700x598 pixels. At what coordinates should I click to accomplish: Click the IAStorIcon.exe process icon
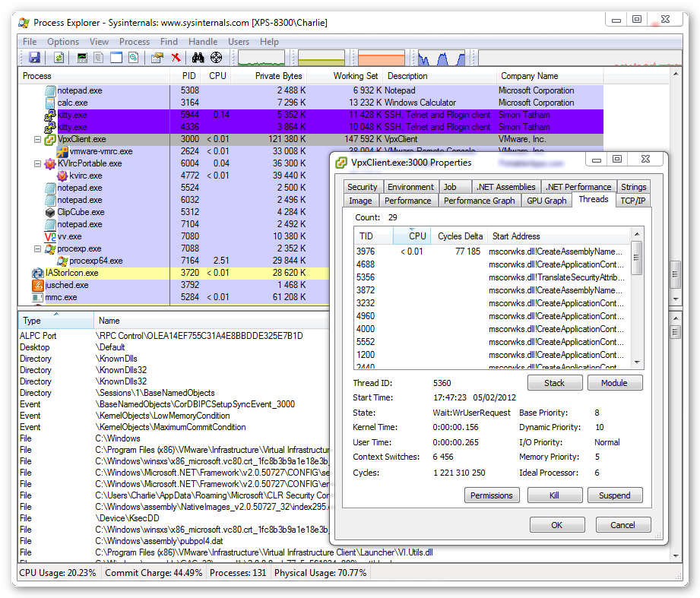(x=38, y=273)
